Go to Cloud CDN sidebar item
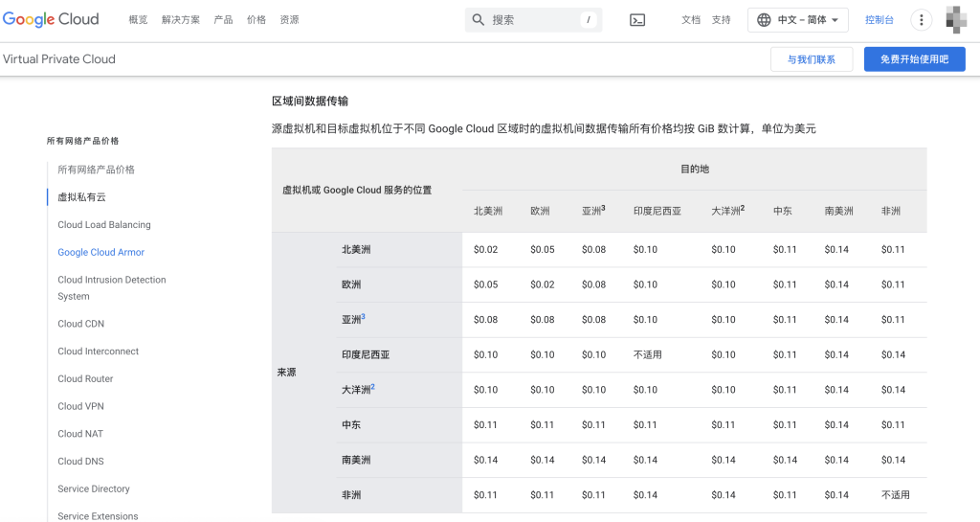 coord(81,323)
